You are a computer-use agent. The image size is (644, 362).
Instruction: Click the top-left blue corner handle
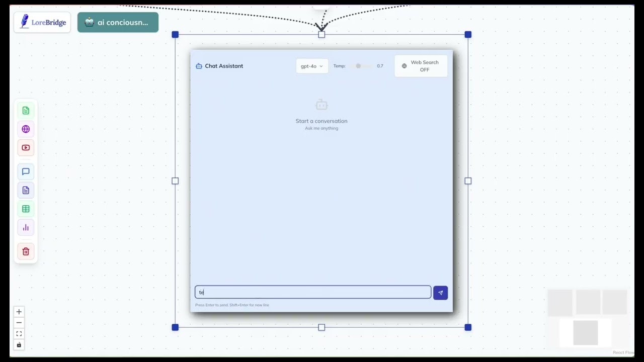pyautogui.click(x=175, y=34)
